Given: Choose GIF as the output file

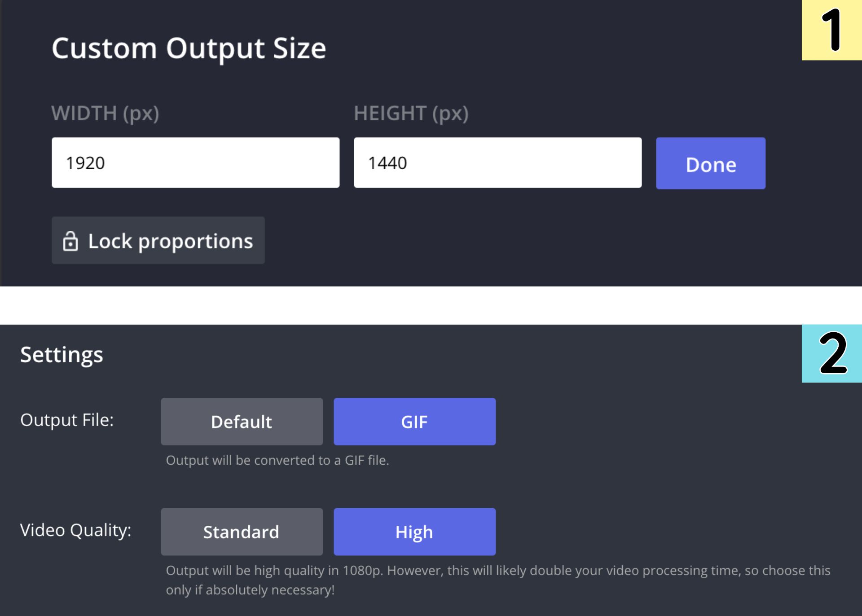Looking at the screenshot, I should 414,422.
